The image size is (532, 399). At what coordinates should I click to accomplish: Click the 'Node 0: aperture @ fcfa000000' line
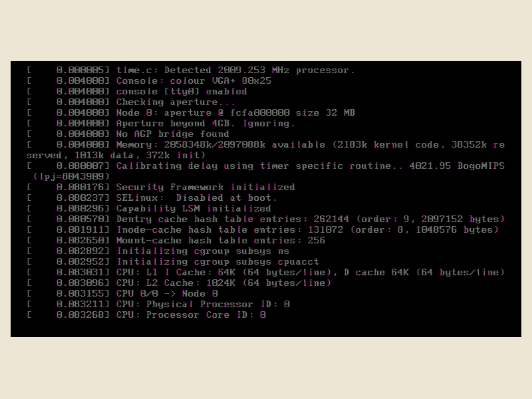(191, 112)
